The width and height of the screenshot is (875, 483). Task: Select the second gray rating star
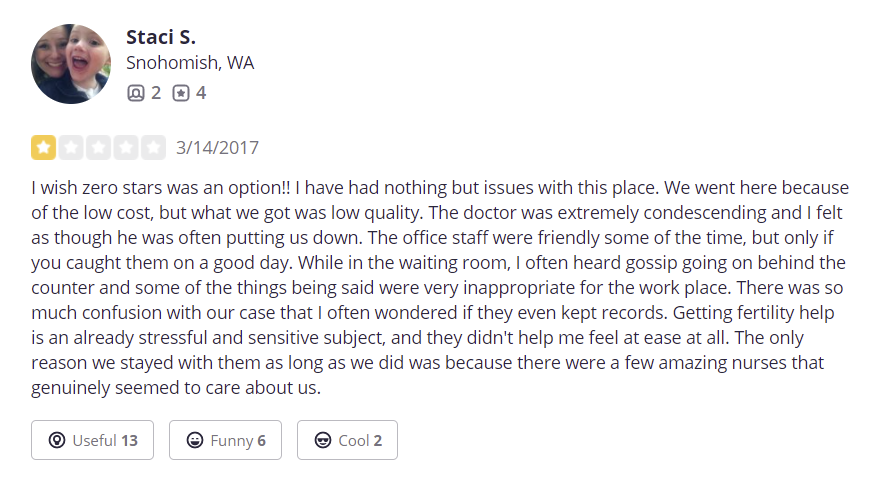(71, 148)
